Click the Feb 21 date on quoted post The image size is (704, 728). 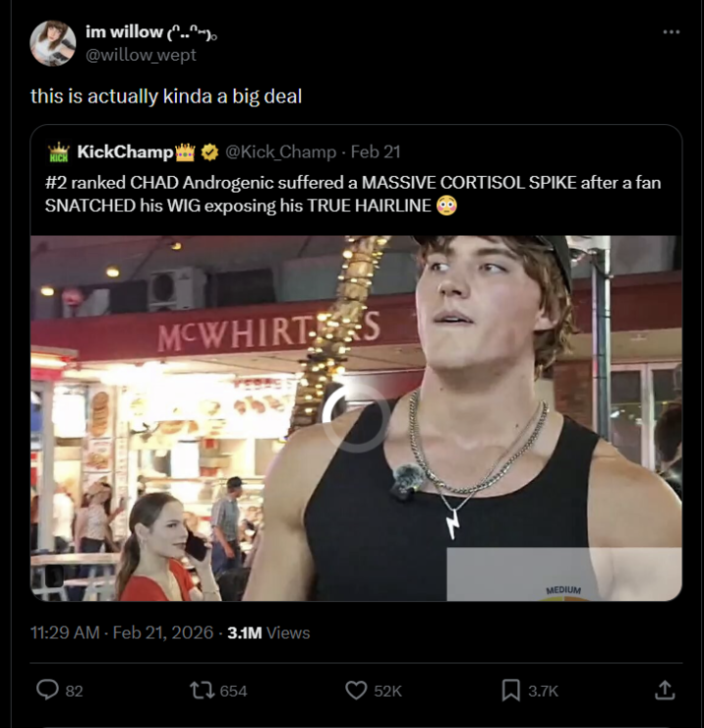pyautogui.click(x=376, y=152)
